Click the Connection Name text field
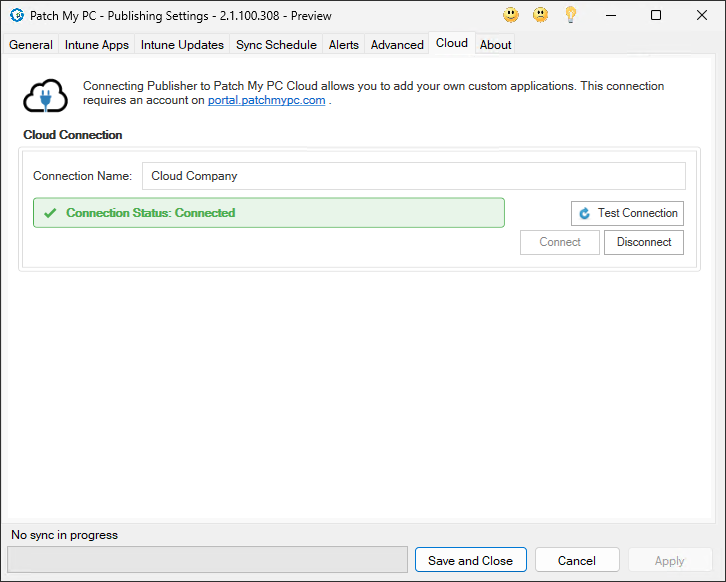Image resolution: width=726 pixels, height=582 pixels. pos(413,176)
